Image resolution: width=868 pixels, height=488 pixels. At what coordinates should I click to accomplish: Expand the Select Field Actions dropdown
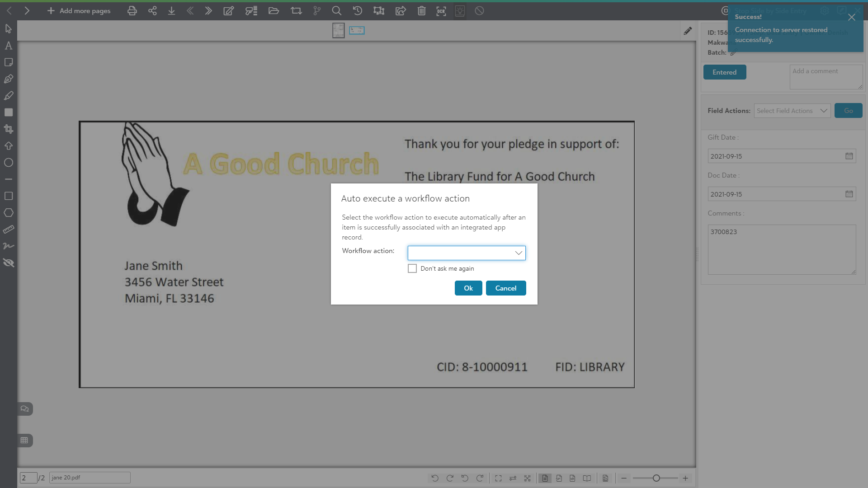792,111
